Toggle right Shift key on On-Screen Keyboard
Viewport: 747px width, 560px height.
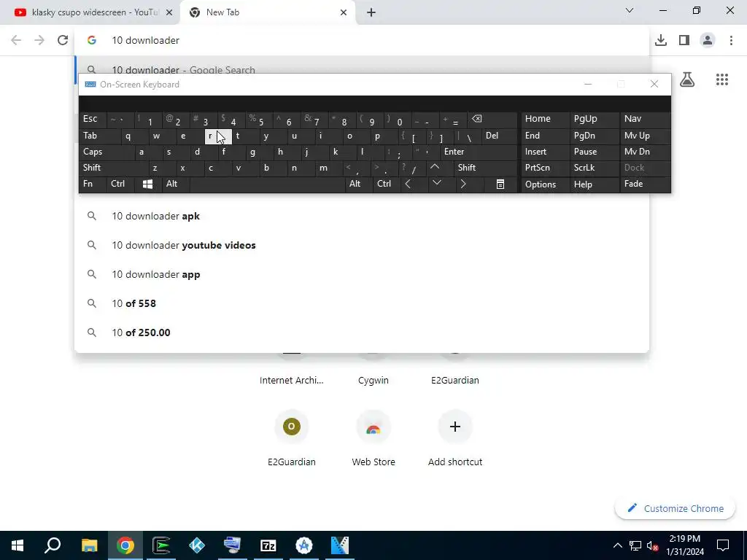(x=485, y=168)
